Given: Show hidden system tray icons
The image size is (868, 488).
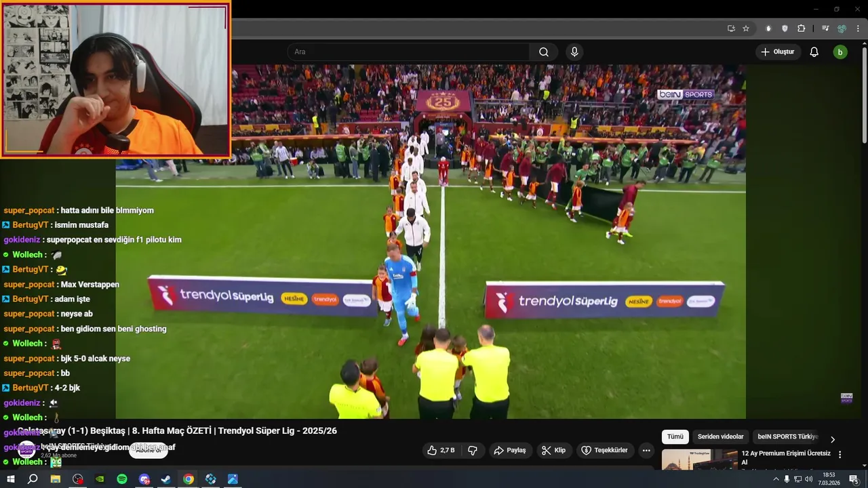Looking at the screenshot, I should (776, 479).
